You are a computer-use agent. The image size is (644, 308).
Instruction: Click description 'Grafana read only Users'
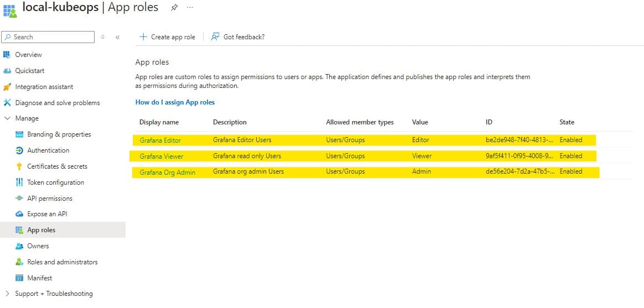[x=247, y=156]
